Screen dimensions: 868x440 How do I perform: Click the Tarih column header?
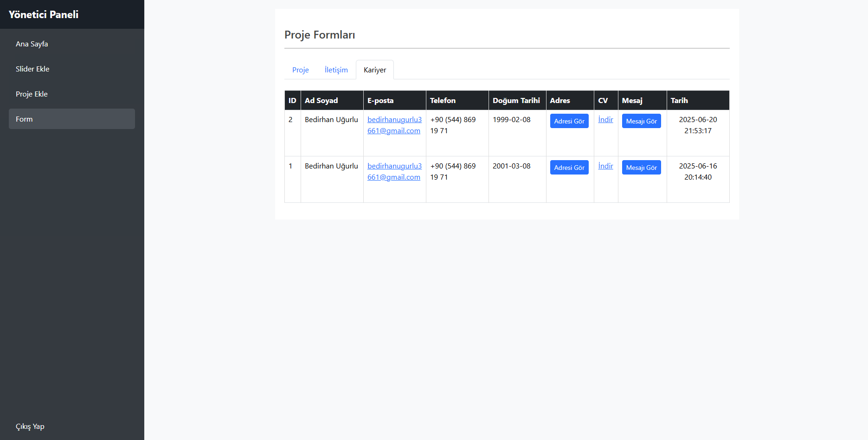(679, 101)
